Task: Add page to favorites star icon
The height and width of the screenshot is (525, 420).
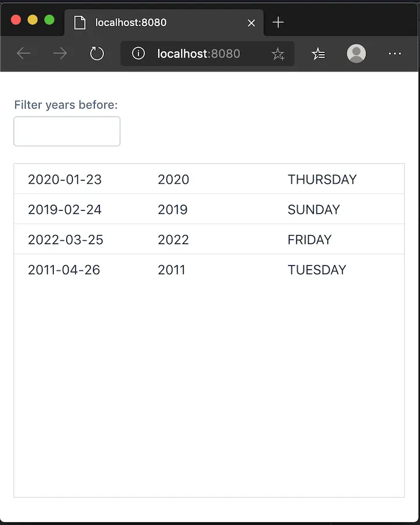Action: (278, 54)
